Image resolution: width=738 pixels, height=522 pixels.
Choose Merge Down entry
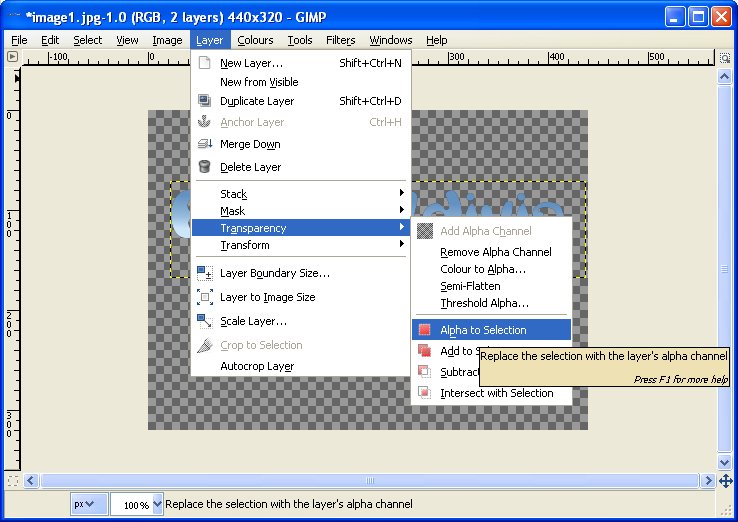tap(300, 144)
